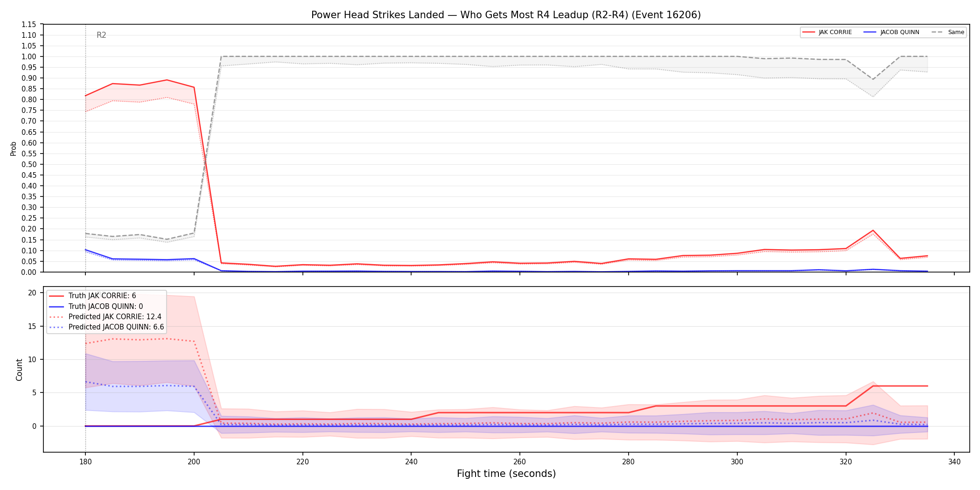Click the 200 tick on the x-axis
980x490 pixels.
(x=194, y=462)
